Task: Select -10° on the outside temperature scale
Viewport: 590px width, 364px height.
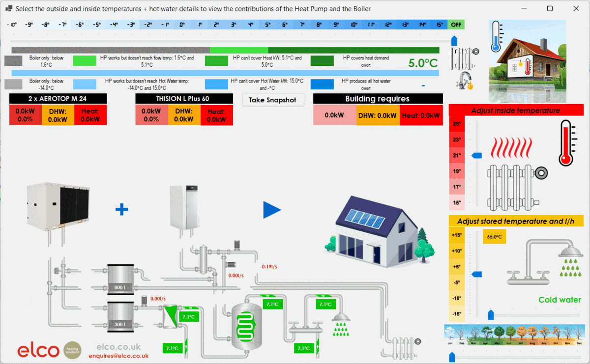Action: point(11,24)
